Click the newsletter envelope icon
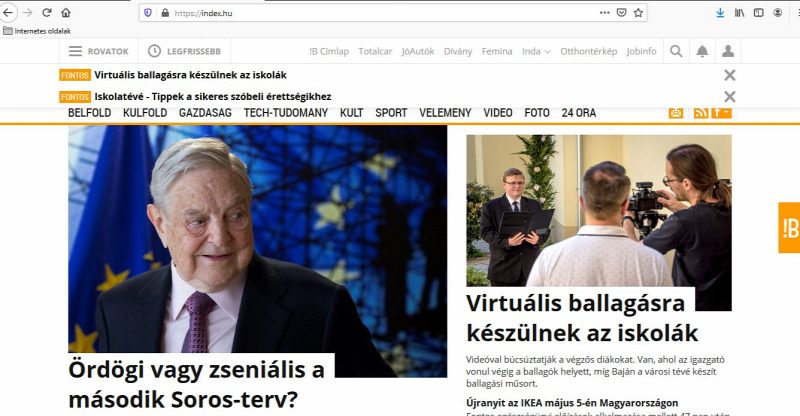Screen dimensions: 800x416 click(676, 113)
